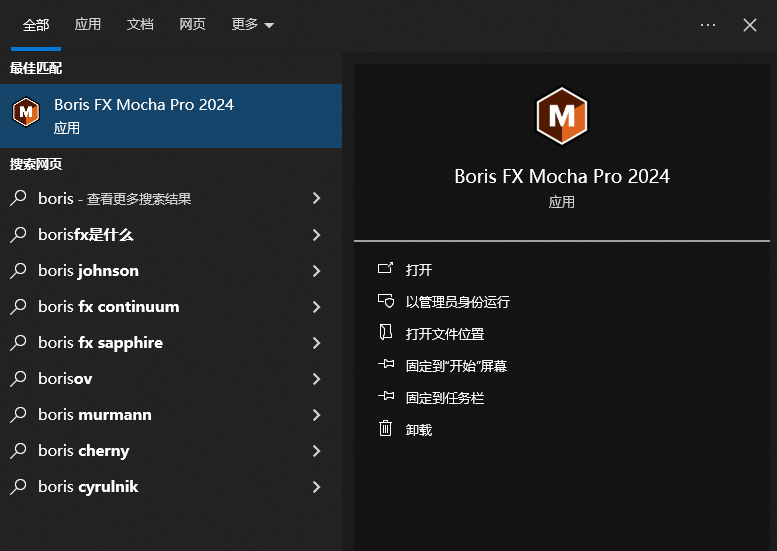The image size is (777, 551).
Task: Select 打开文件位置
Action: tap(444, 333)
